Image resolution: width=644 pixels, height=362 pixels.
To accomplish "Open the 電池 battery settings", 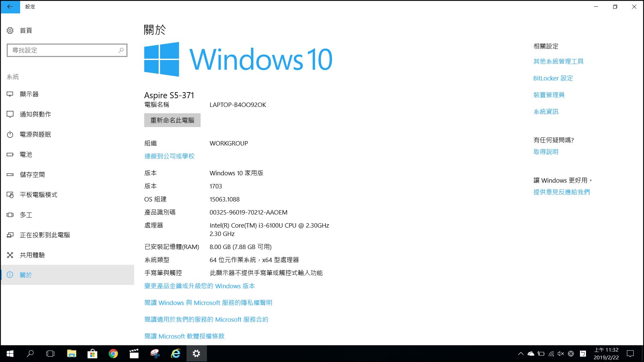I will coord(67,155).
